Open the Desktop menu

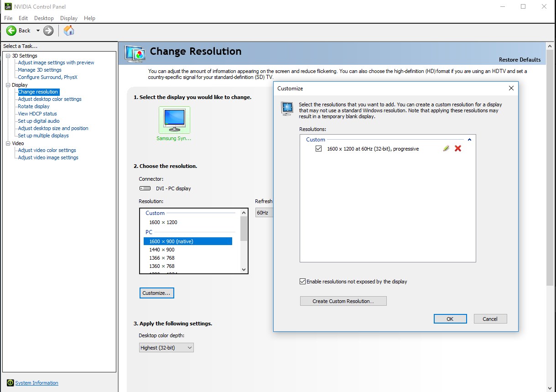coord(44,18)
